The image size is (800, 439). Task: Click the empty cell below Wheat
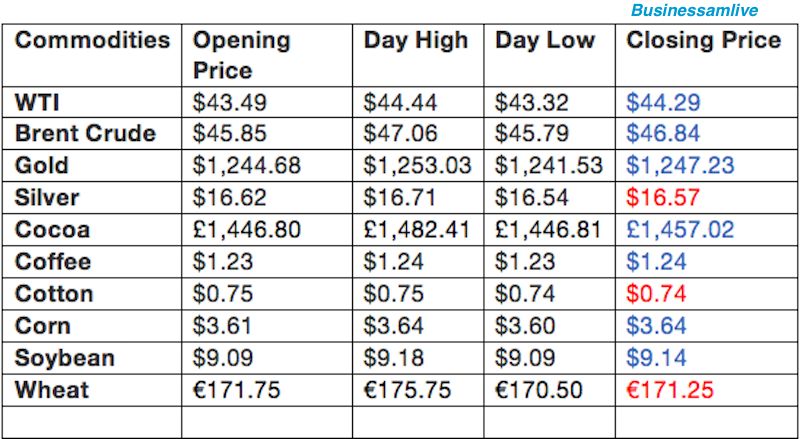92,422
